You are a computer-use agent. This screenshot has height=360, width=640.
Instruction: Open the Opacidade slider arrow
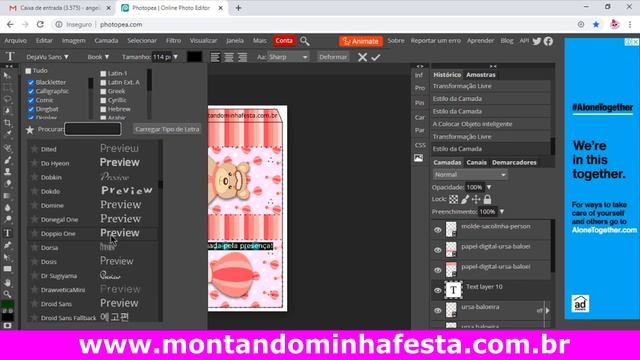489,187
